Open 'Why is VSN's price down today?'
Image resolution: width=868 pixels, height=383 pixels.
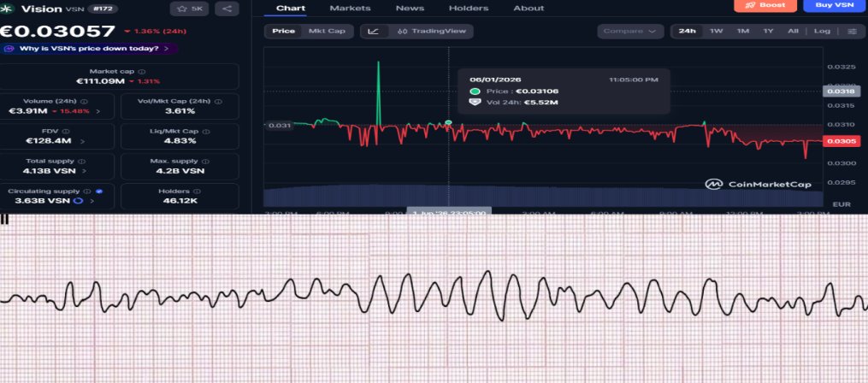(x=89, y=49)
